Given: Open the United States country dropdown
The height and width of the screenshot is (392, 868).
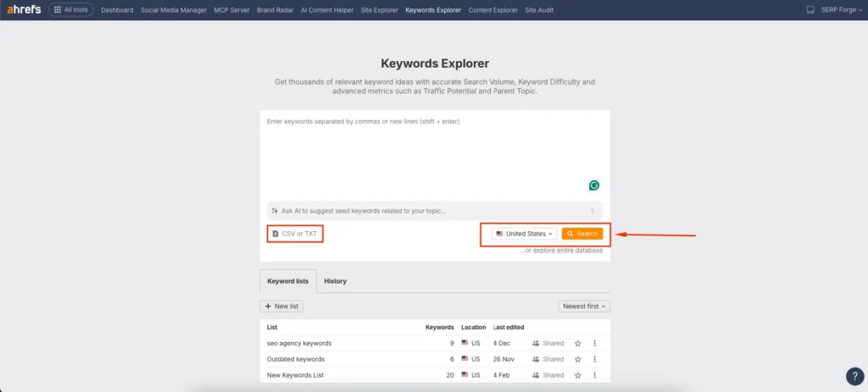Looking at the screenshot, I should click(524, 234).
